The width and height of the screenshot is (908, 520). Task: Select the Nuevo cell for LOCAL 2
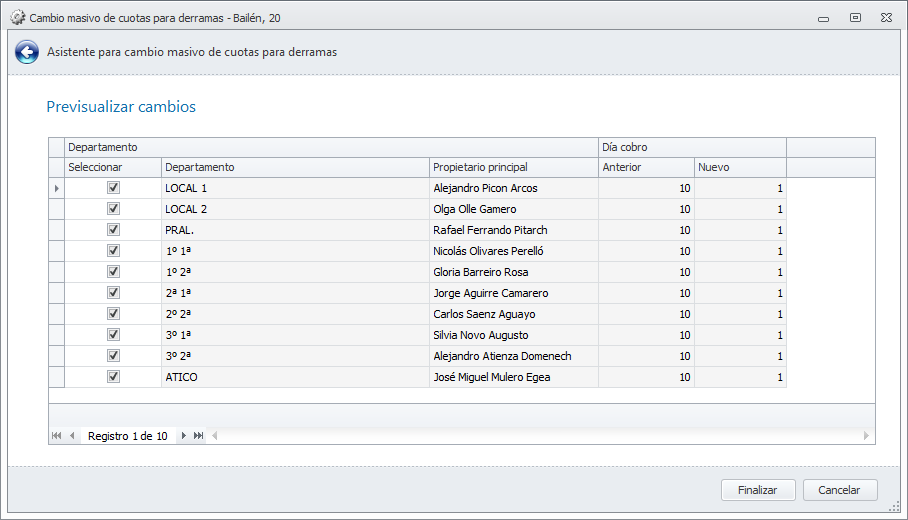(x=740, y=209)
